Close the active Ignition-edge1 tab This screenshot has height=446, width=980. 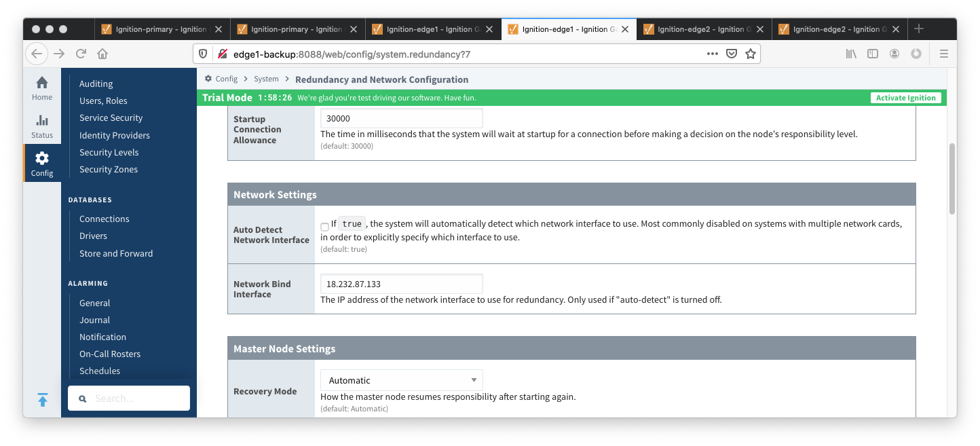[x=625, y=29]
